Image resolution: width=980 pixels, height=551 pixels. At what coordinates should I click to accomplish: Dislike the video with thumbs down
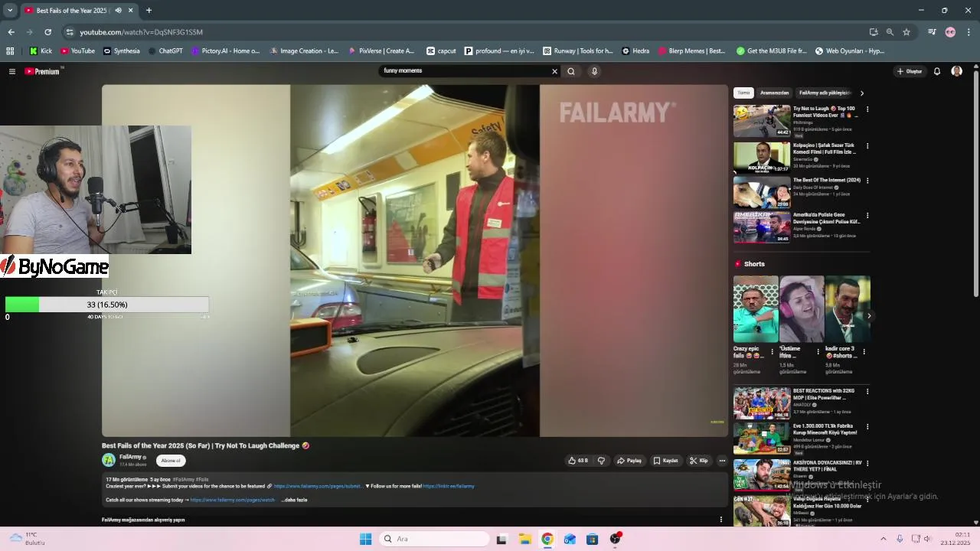[x=601, y=461]
